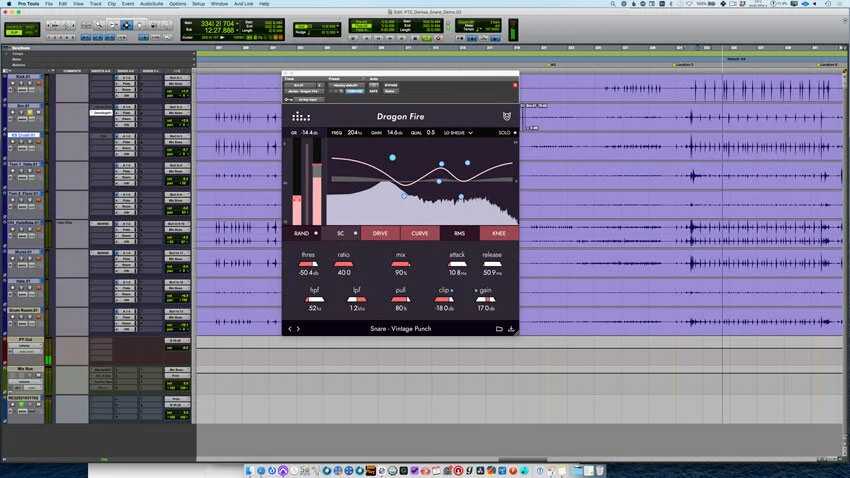Open the Track menu
The image size is (850, 478).
click(95, 4)
